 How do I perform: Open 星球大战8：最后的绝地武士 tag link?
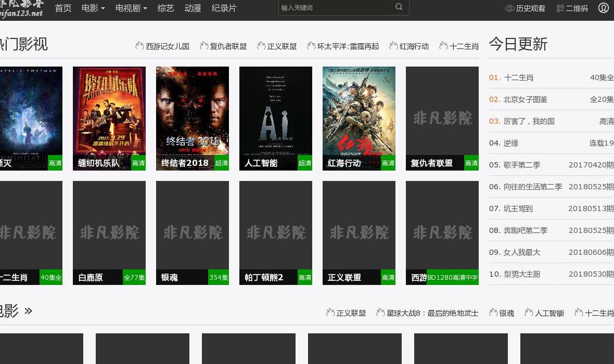[432, 313]
